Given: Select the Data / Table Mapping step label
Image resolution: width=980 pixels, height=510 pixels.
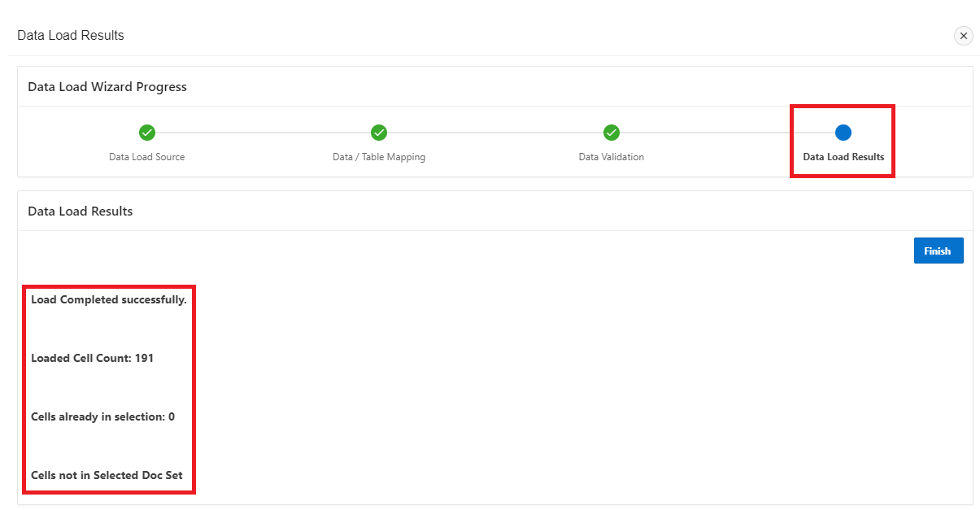Looking at the screenshot, I should coord(379,157).
